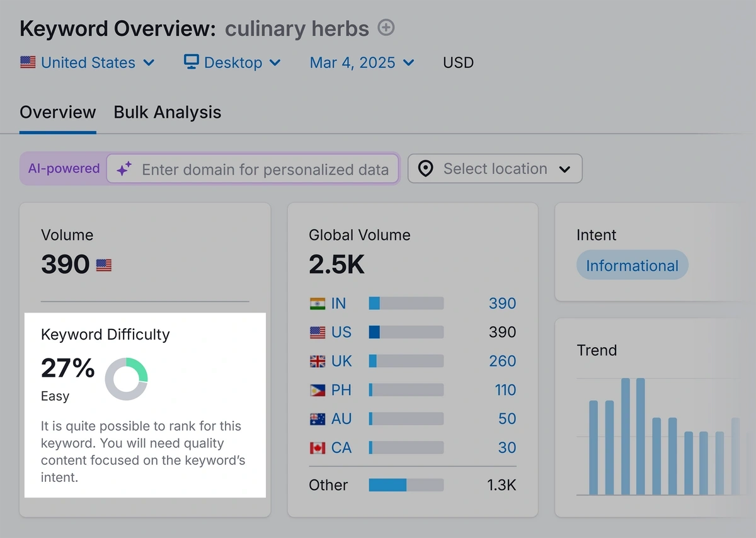Click the PH country link
The width and height of the screenshot is (756, 538).
[x=341, y=391]
